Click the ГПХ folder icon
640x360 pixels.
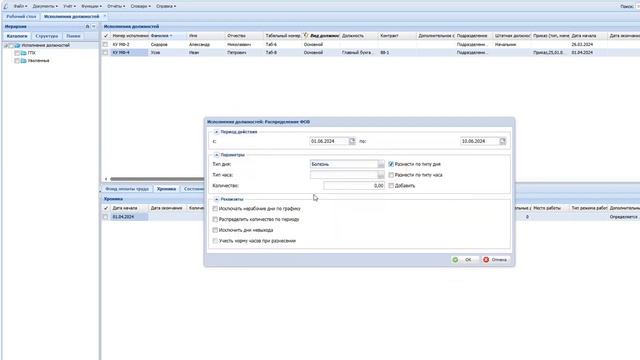24,53
